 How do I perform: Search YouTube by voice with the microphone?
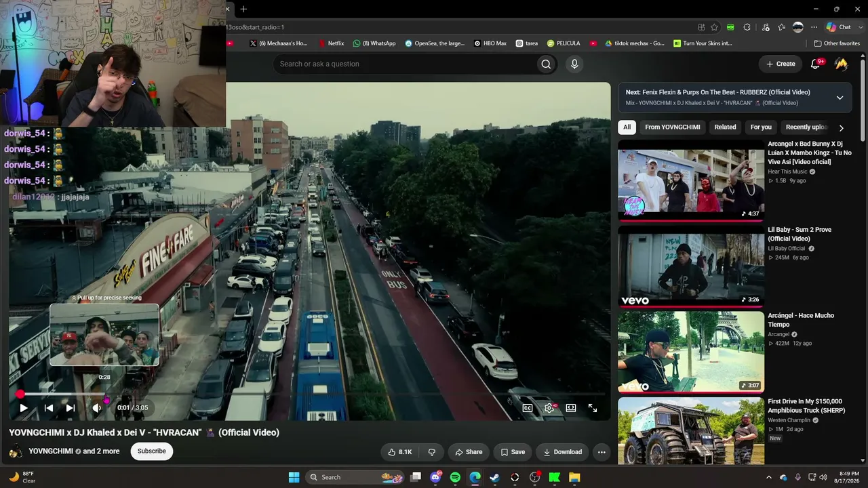pyautogui.click(x=574, y=64)
